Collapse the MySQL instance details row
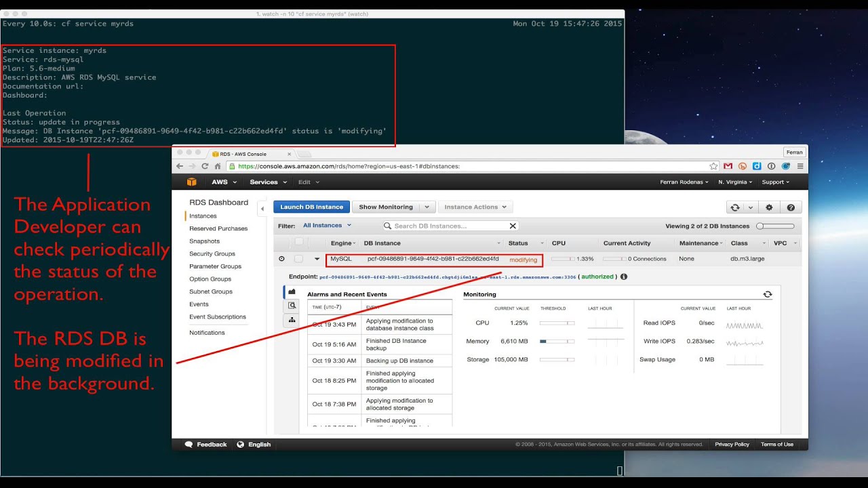Image resolution: width=868 pixels, height=488 pixels. point(317,259)
